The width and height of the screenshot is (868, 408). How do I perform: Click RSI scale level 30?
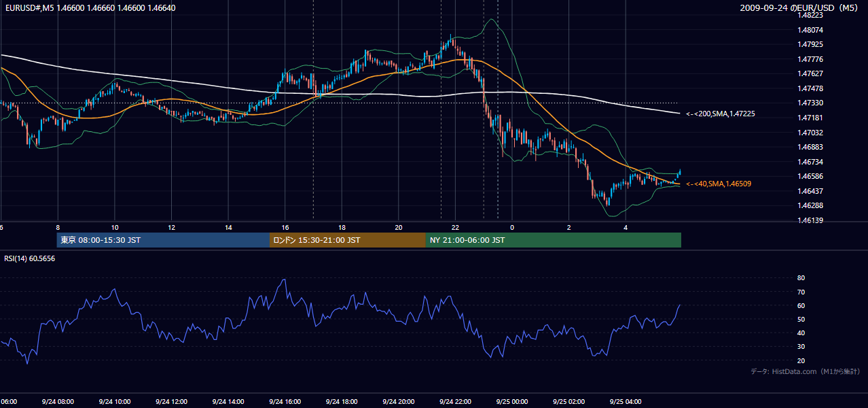(801, 347)
